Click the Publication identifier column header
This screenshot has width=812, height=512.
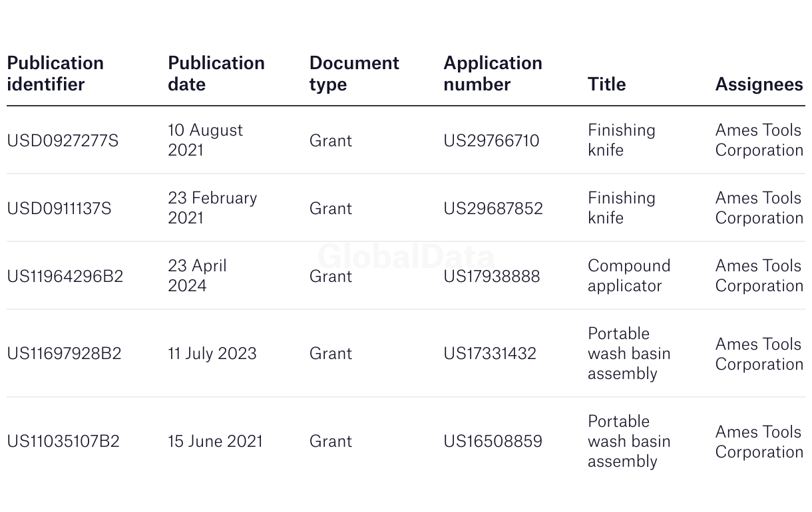click(x=55, y=74)
